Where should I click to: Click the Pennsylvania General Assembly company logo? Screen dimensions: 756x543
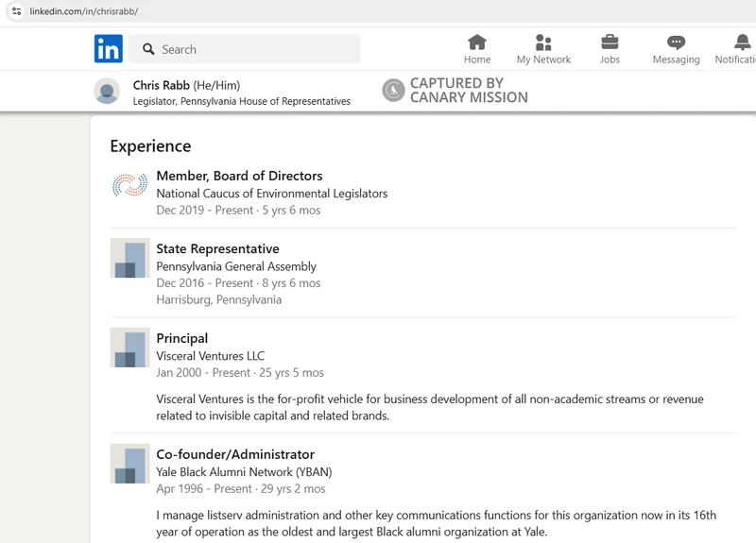click(x=129, y=258)
